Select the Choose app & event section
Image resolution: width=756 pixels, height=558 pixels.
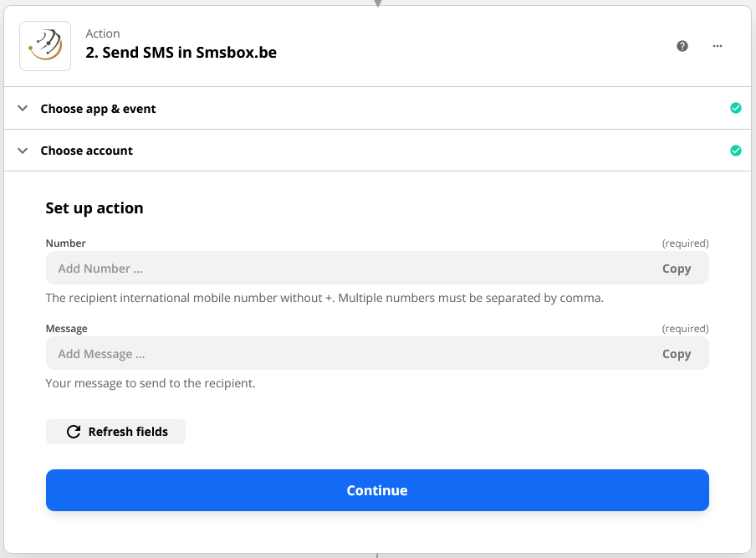tap(98, 108)
